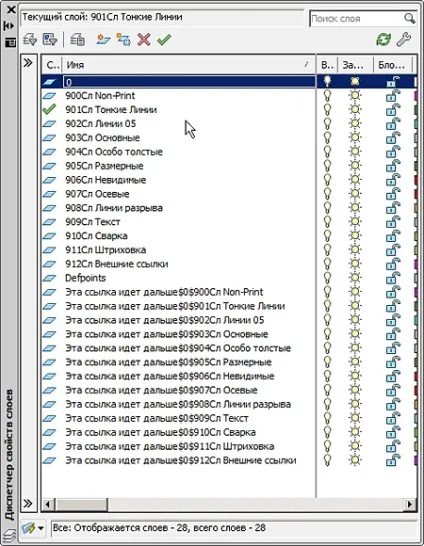Open the Layer States Manager icon

(x=77, y=39)
